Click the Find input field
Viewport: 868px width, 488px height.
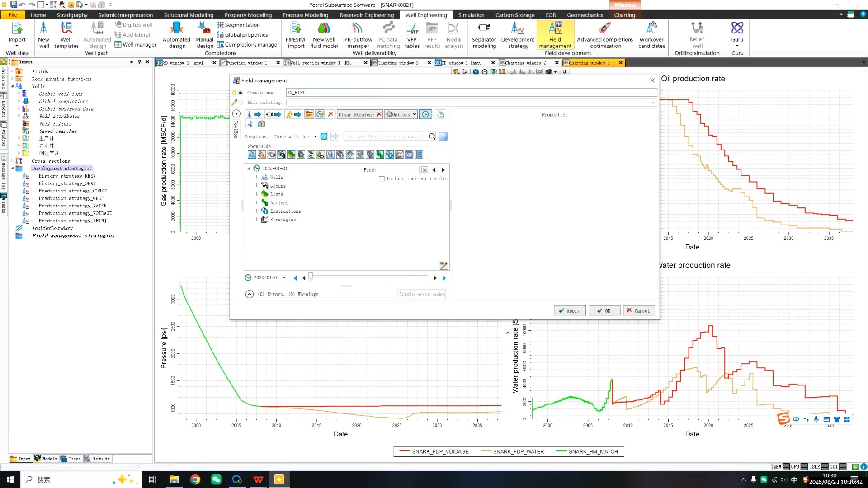(399, 170)
